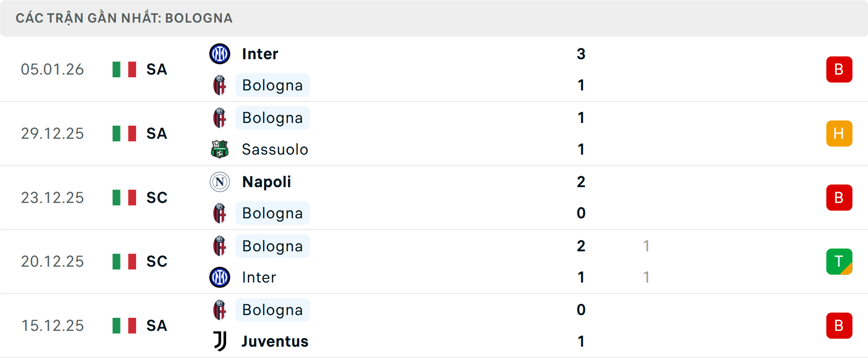Click the red B badge for Napoli match

[839, 198]
